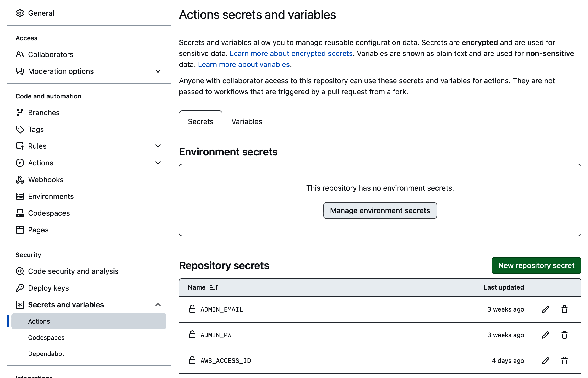Expand the Rules submenu chevron
Image resolution: width=588 pixels, height=378 pixels.
(158, 146)
